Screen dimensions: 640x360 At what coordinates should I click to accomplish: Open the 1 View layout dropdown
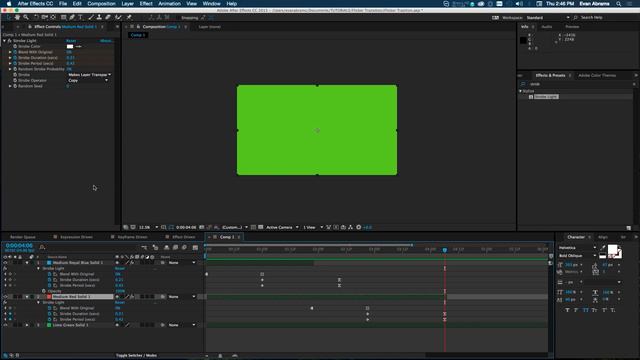coord(313,227)
